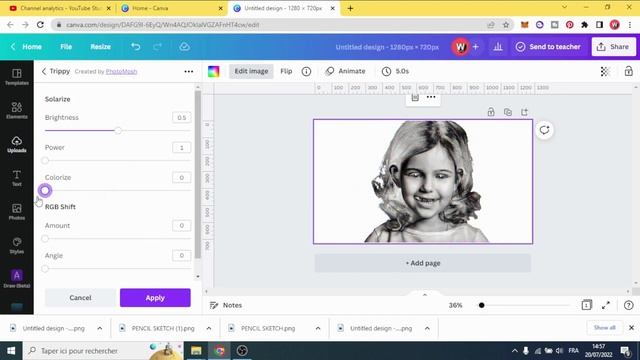
Task: Lock the page with padlock above canvas
Action: pyautogui.click(x=491, y=112)
